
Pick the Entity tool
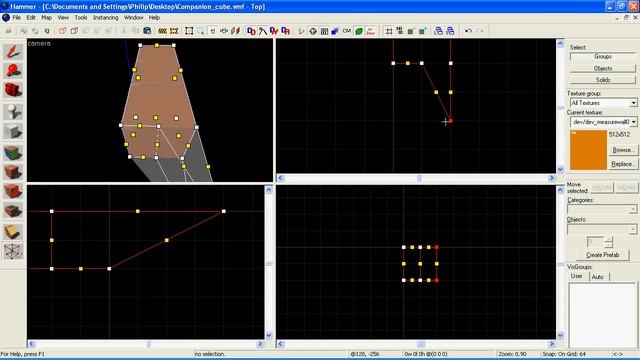(x=13, y=111)
